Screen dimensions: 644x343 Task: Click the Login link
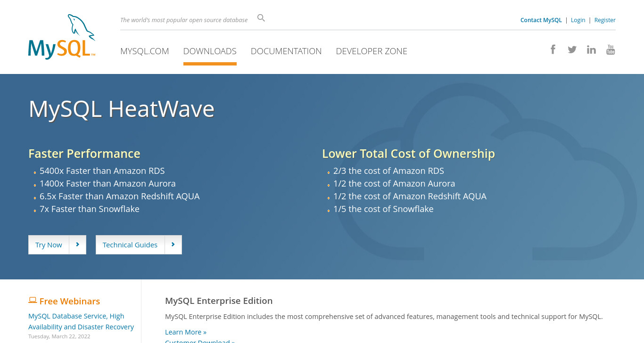(578, 20)
